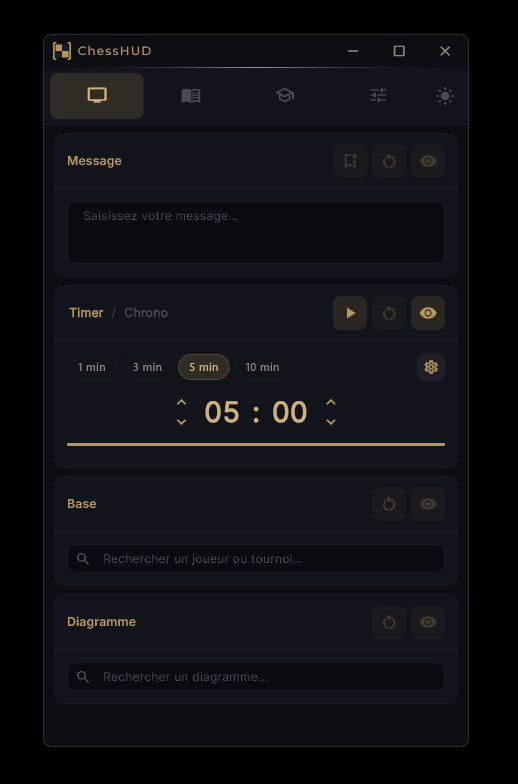518x784 pixels.
Task: Click the bookmark add icon in Message
Action: [x=350, y=161]
